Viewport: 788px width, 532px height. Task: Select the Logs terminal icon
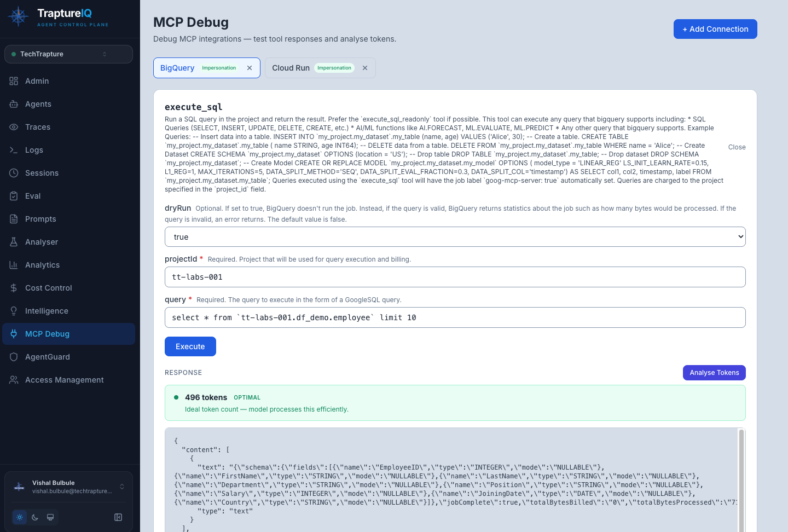tap(14, 150)
